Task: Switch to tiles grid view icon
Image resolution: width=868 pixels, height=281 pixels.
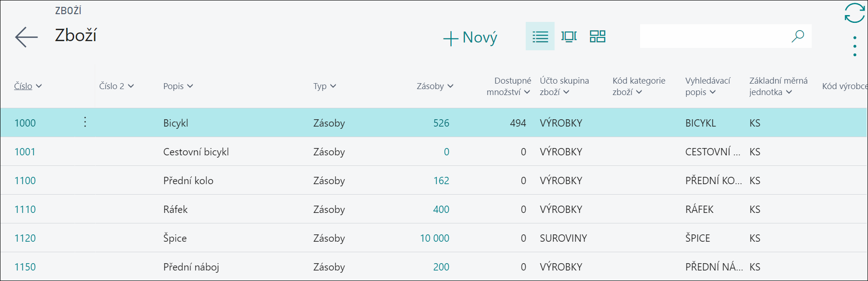Action: click(x=598, y=36)
